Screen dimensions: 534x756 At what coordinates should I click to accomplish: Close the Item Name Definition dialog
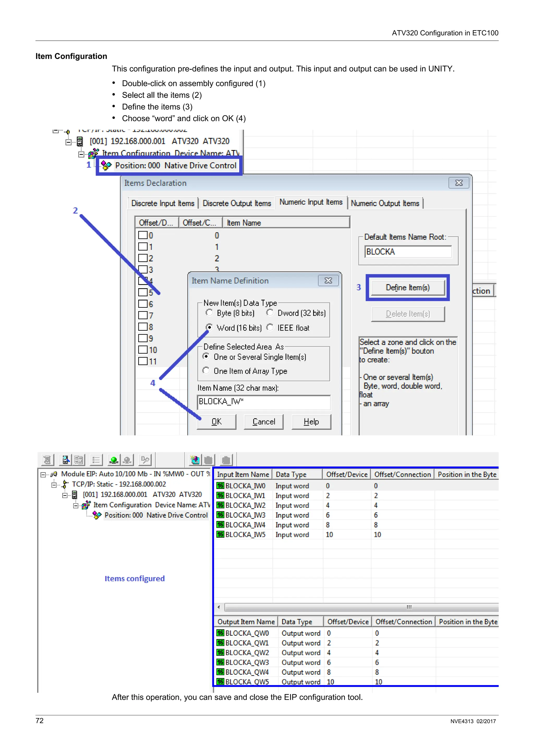click(328, 280)
